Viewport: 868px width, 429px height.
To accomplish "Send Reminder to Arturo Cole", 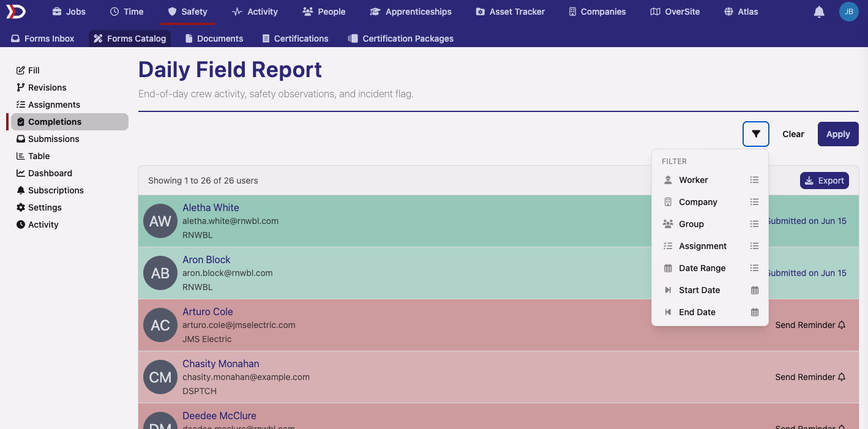I will coord(810,325).
